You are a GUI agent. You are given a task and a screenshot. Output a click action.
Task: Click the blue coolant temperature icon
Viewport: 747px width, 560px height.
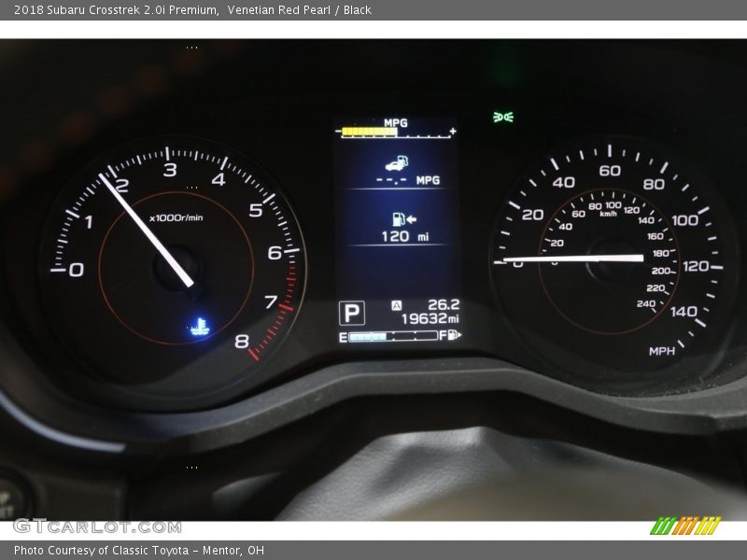point(199,326)
